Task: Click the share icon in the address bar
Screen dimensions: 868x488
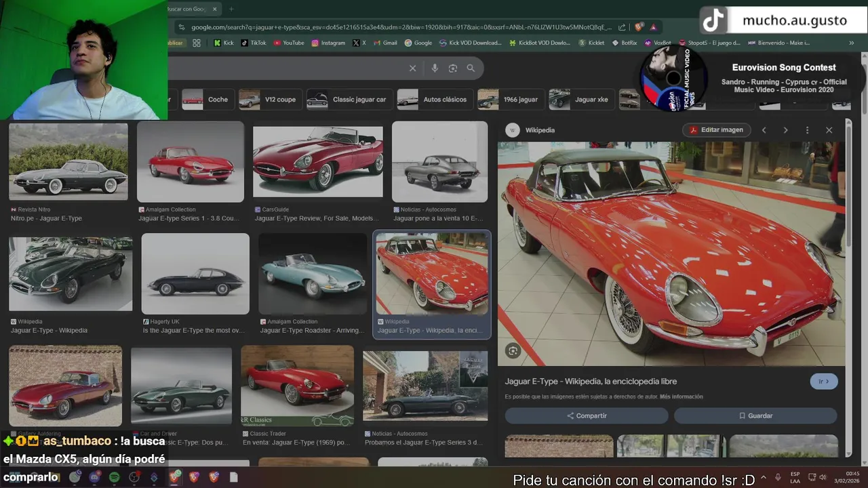Action: pyautogui.click(x=622, y=27)
